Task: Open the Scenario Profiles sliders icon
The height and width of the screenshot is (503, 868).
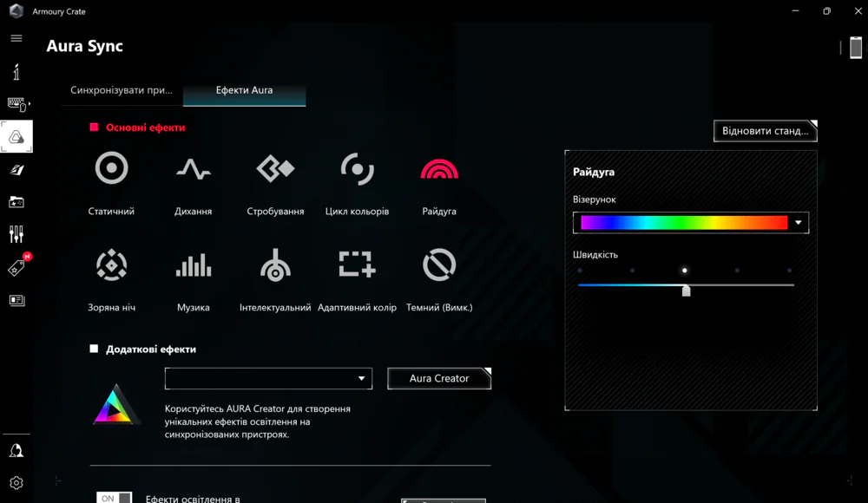Action: coord(16,234)
